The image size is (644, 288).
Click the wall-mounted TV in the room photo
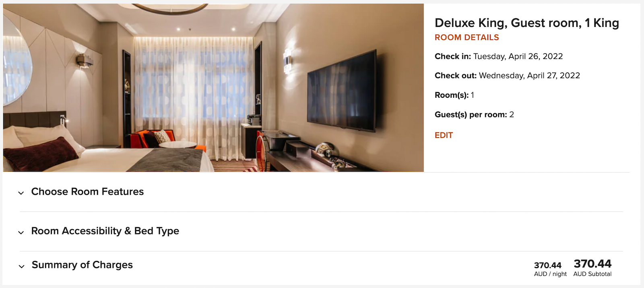click(342, 91)
